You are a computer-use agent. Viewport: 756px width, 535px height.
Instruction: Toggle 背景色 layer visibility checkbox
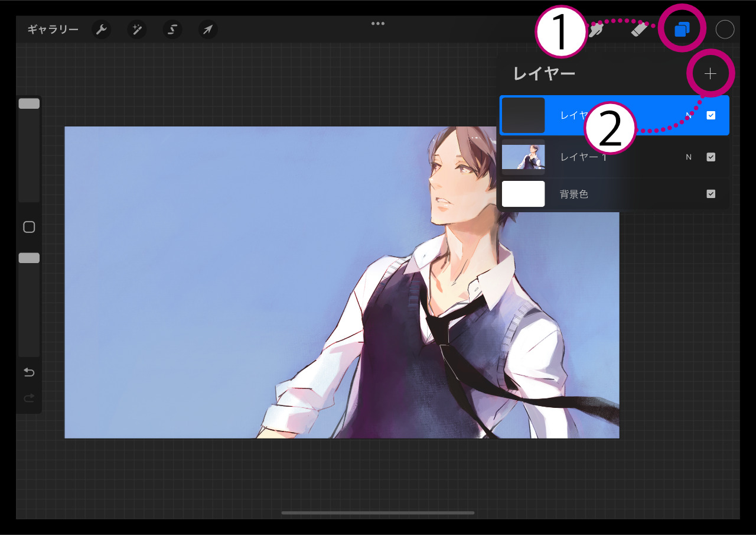pos(711,194)
